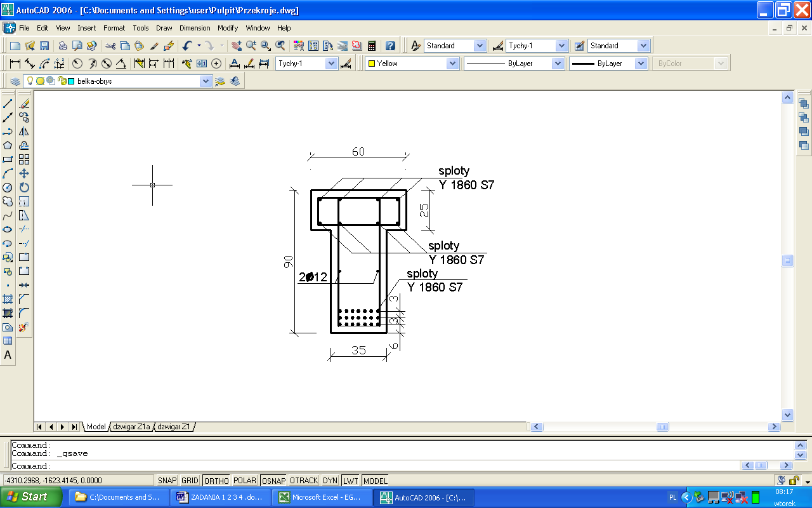Click the Windows Start button
This screenshot has width=812, height=508.
31,497
